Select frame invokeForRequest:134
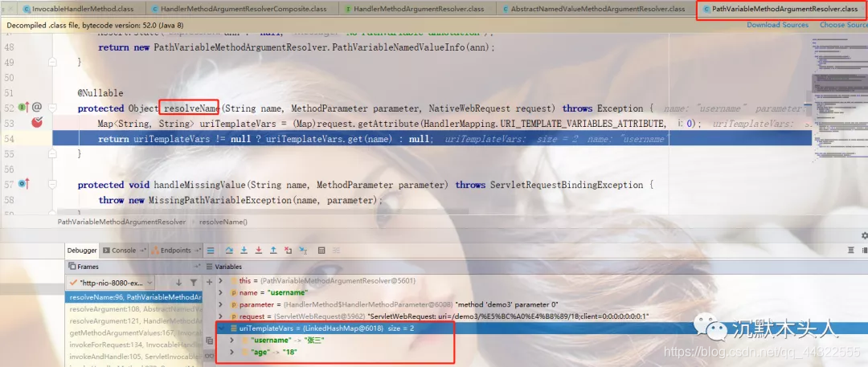Viewport: 868px width, 367px height. point(133,345)
